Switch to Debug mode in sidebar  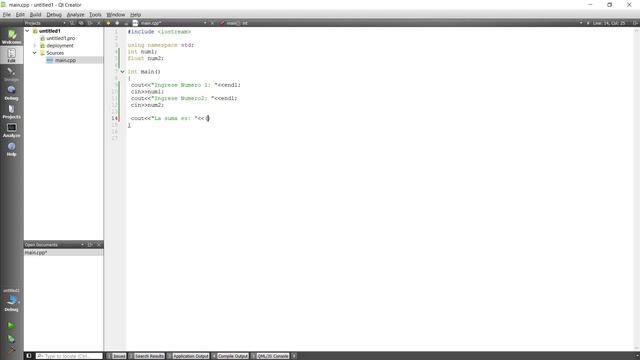click(x=11, y=93)
